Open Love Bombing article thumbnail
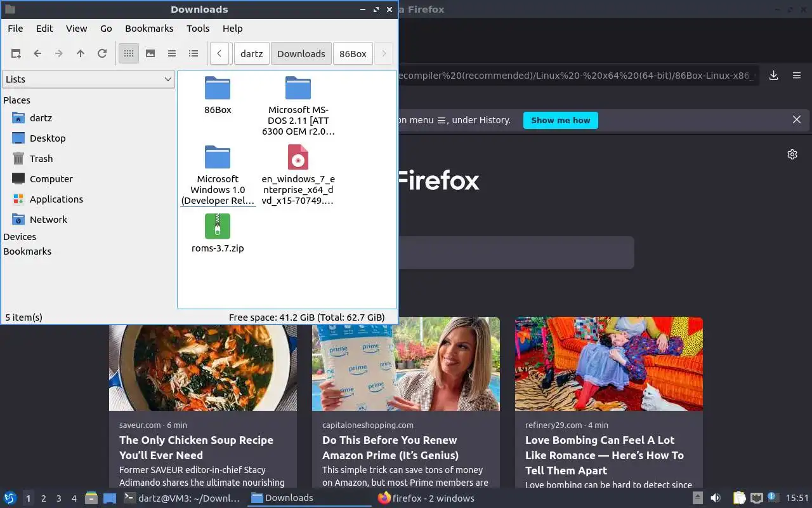812x508 pixels. click(609, 364)
